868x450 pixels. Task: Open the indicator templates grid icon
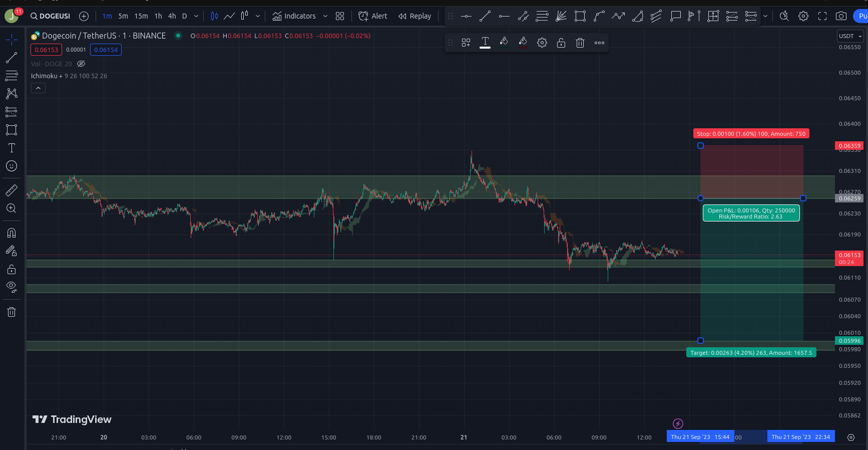340,16
